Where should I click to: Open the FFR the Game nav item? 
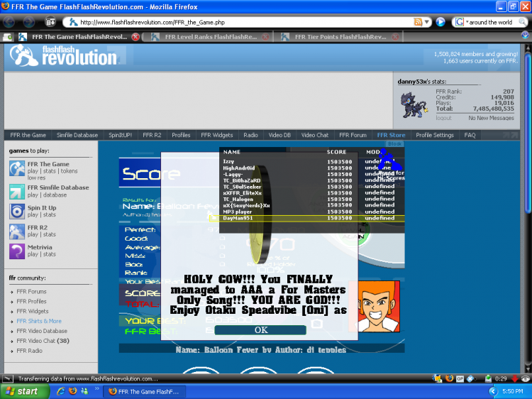pyautogui.click(x=28, y=135)
